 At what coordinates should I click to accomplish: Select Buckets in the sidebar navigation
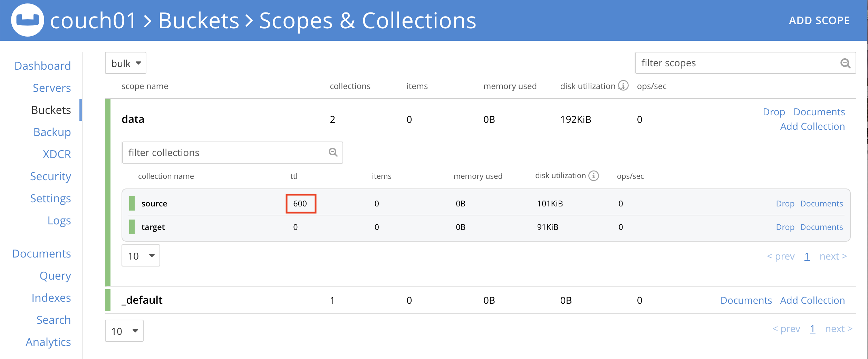pos(51,110)
